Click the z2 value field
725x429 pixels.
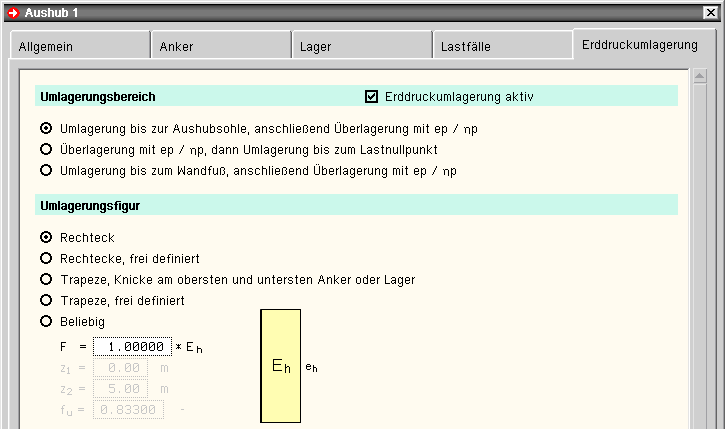point(121,389)
